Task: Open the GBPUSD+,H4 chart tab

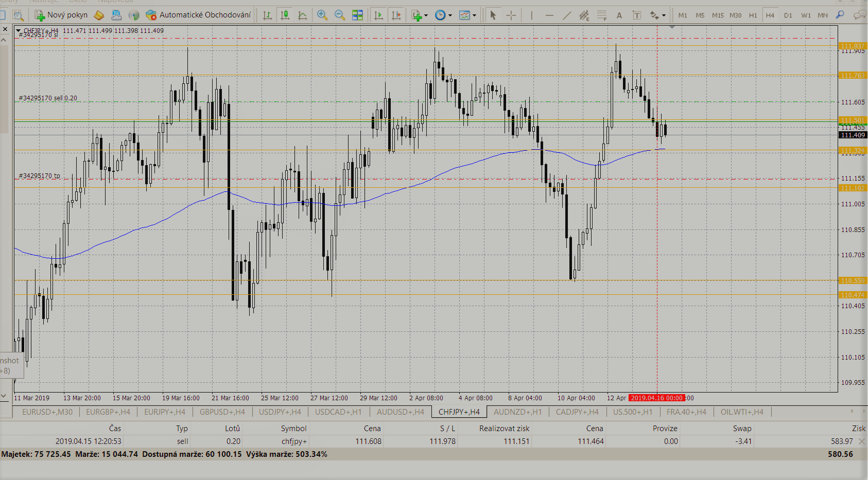Action: [222, 412]
